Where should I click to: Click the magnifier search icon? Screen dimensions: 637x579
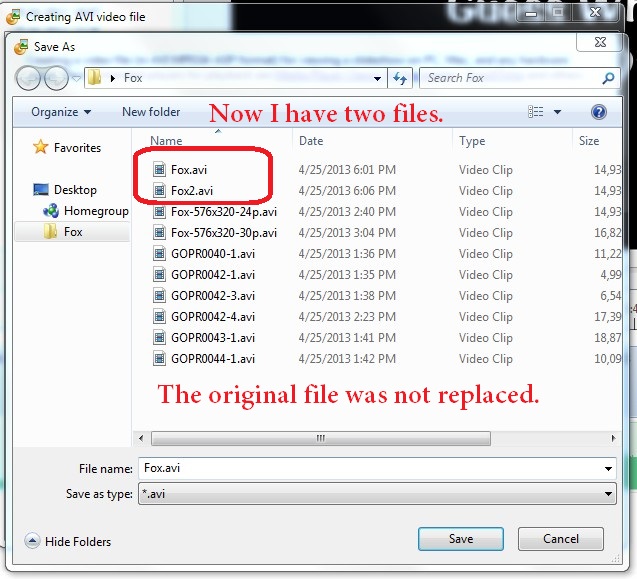608,78
